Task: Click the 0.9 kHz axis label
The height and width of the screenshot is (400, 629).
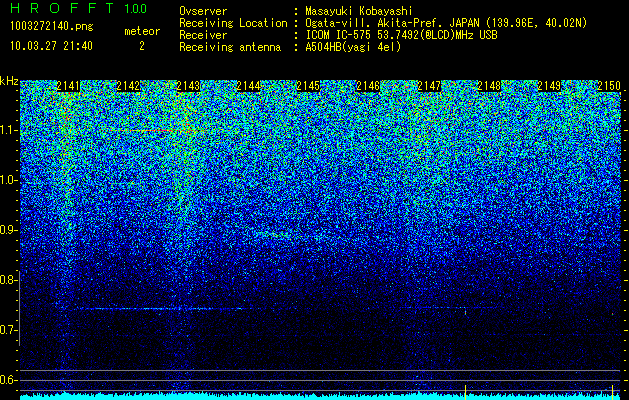Action: click(x=9, y=230)
